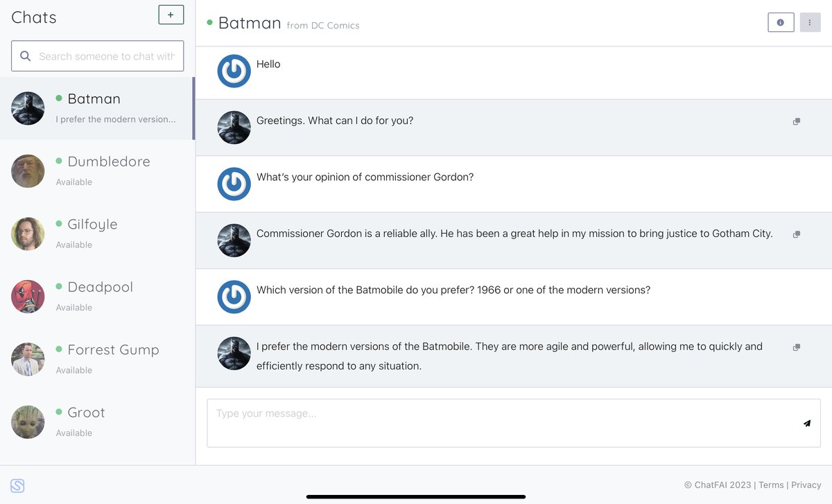Click the 'Hello' message text
Viewport: 832px width, 504px height.
coord(268,64)
